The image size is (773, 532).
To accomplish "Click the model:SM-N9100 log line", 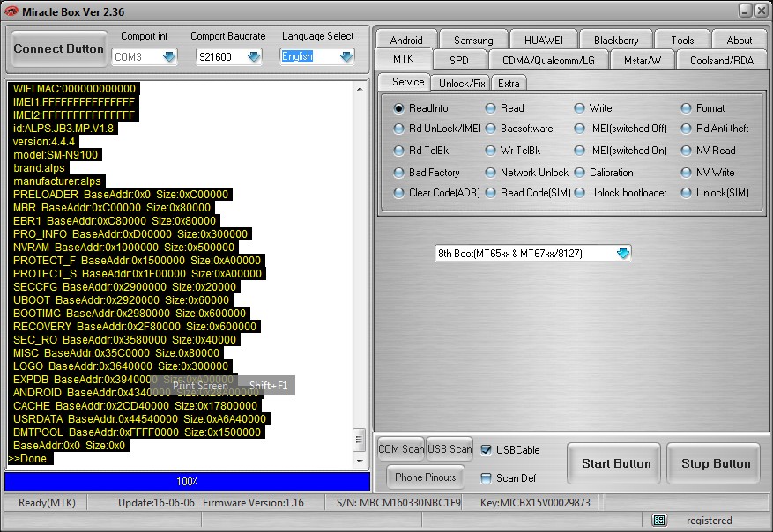I will (56, 155).
